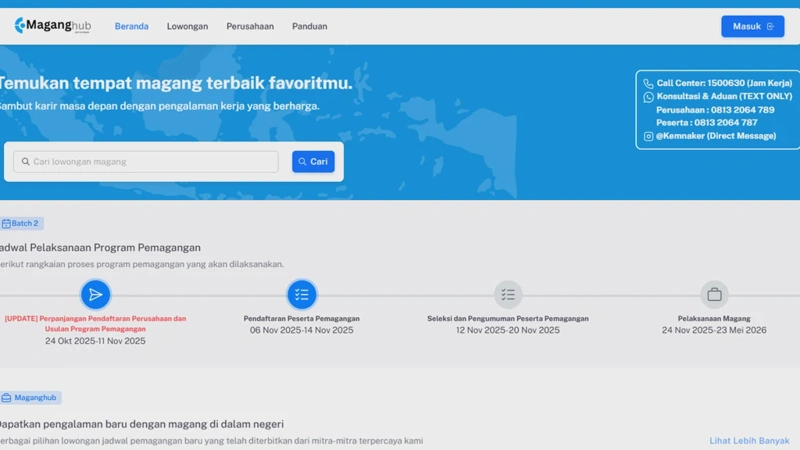Viewport: 800px width, 450px height.
Task: Open the Lihat Lebih Banyak link
Action: 749,440
